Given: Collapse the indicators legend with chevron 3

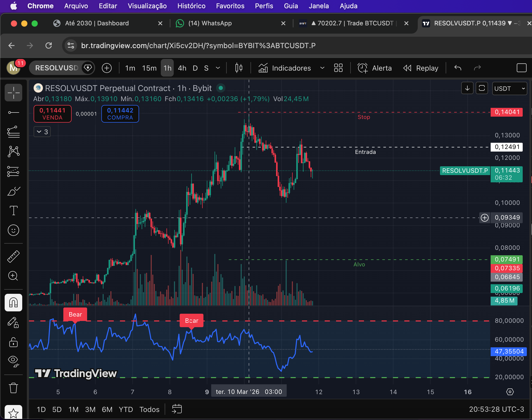Looking at the screenshot, I should [x=42, y=132].
